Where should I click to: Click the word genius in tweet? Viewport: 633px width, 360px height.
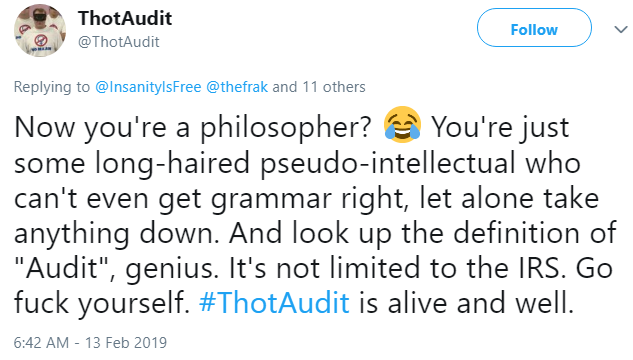(x=170, y=269)
